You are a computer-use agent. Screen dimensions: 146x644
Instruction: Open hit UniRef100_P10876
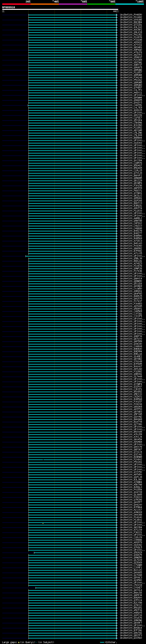click(x=131, y=37)
